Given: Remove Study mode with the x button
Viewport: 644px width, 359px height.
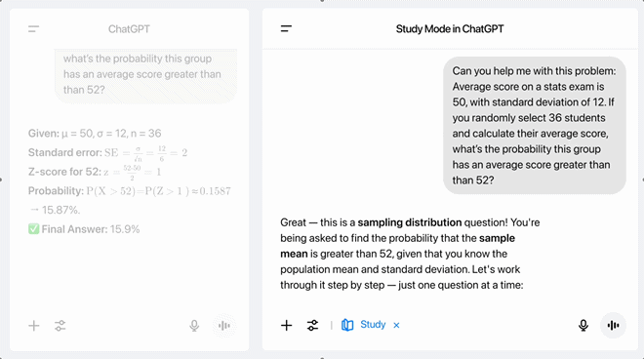Looking at the screenshot, I should [x=396, y=325].
